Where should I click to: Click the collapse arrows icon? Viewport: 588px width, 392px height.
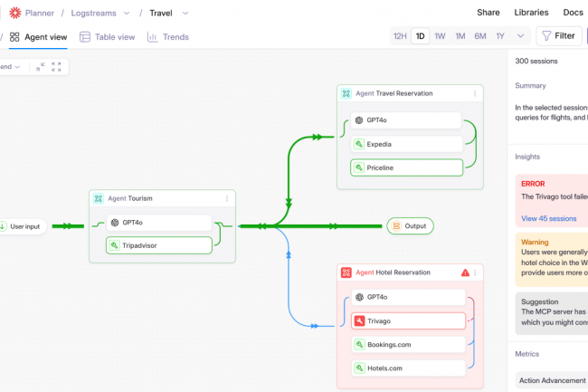pos(41,67)
